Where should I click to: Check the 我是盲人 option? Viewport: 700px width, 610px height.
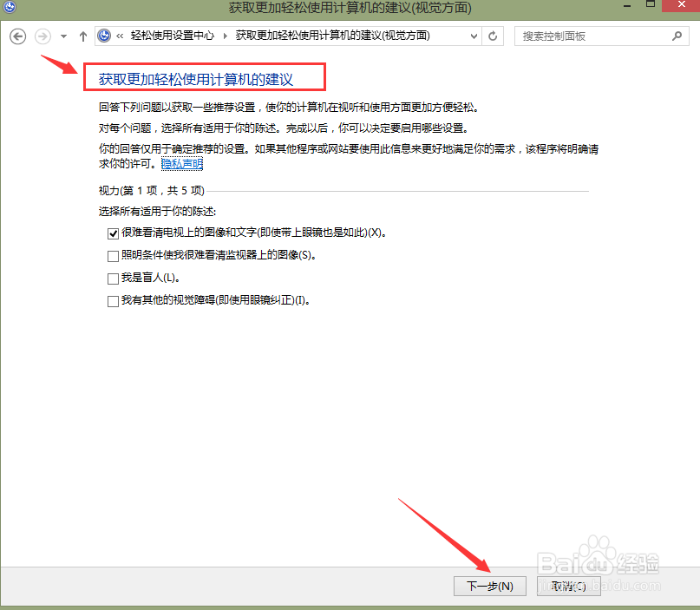(113, 278)
